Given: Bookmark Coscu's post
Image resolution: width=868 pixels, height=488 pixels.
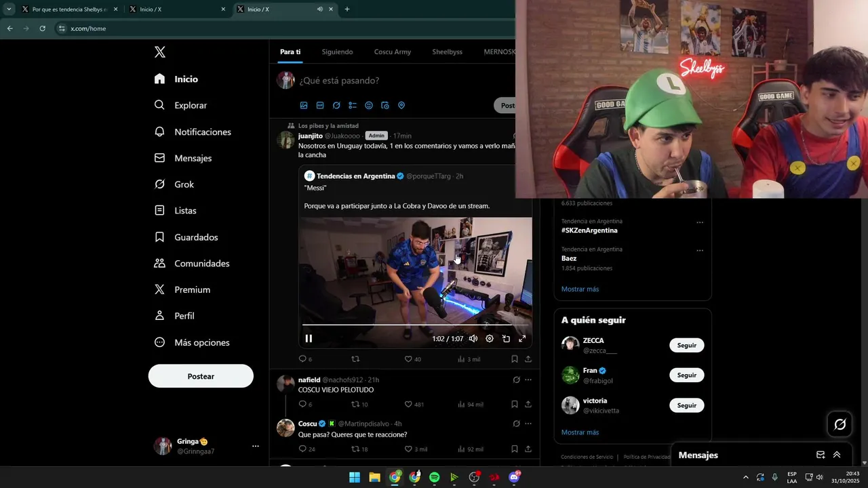Looking at the screenshot, I should click(x=515, y=449).
